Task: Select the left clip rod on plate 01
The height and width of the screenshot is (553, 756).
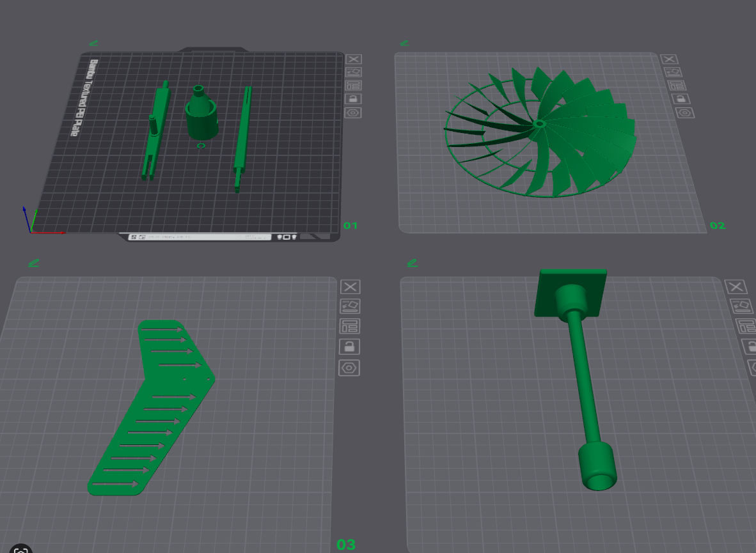Action: click(x=156, y=130)
